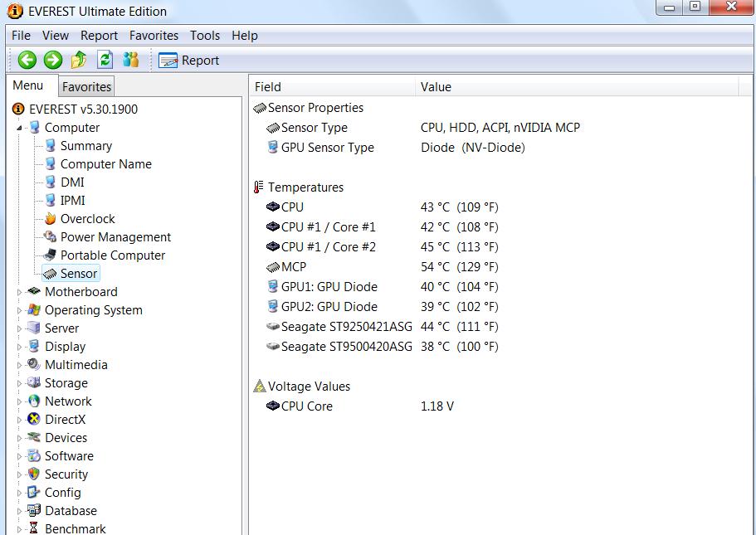This screenshot has height=535, width=756.
Task: Click the Network globe icon
Action: tap(34, 401)
